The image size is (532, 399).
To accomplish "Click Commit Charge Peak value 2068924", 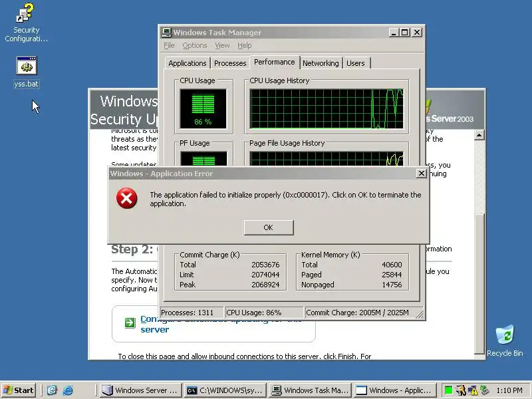I will tap(265, 285).
